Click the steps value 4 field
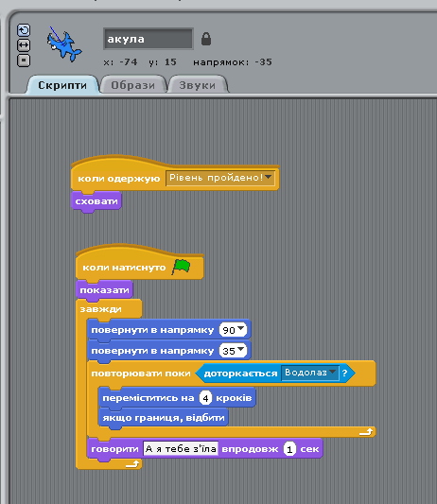Image resolution: width=437 pixels, height=504 pixels. coord(205,398)
